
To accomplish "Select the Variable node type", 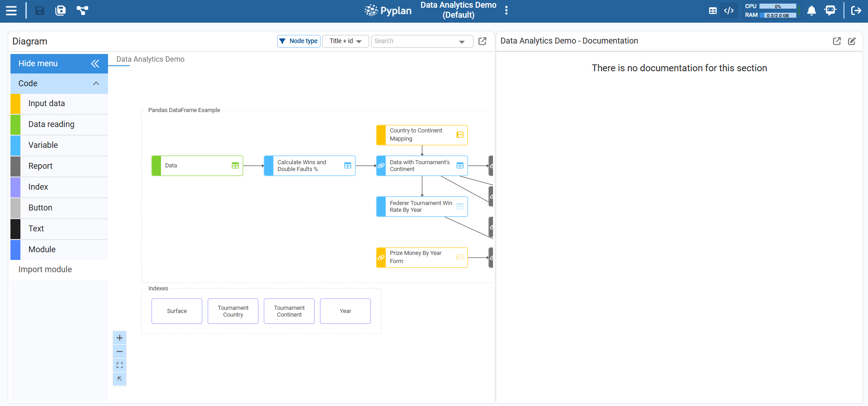I will click(43, 145).
